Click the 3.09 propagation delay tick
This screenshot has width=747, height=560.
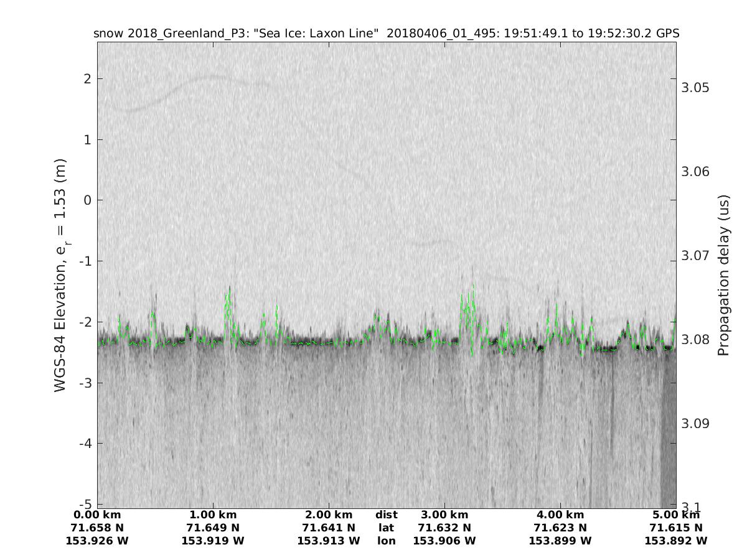[695, 424]
